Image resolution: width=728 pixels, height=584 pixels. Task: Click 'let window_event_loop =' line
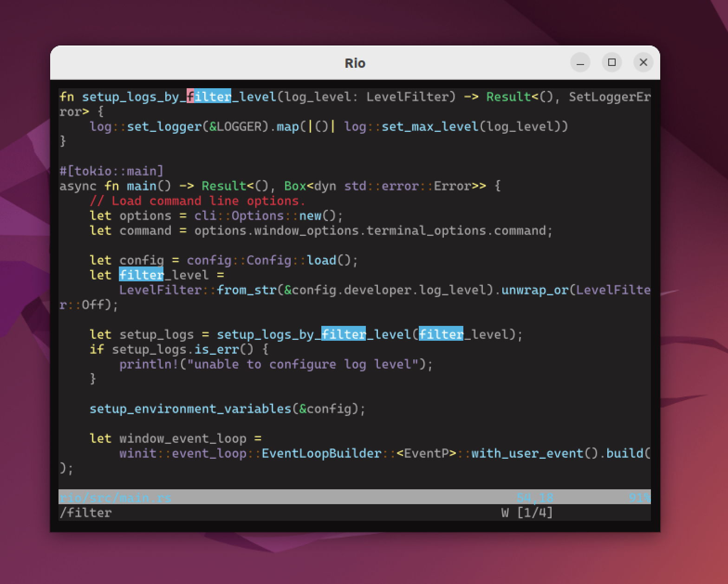click(175, 438)
